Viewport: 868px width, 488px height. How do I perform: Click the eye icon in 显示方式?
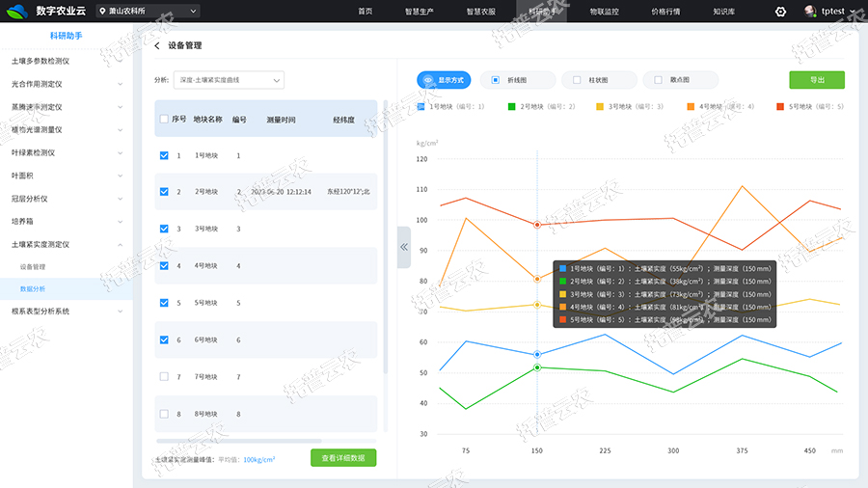429,80
